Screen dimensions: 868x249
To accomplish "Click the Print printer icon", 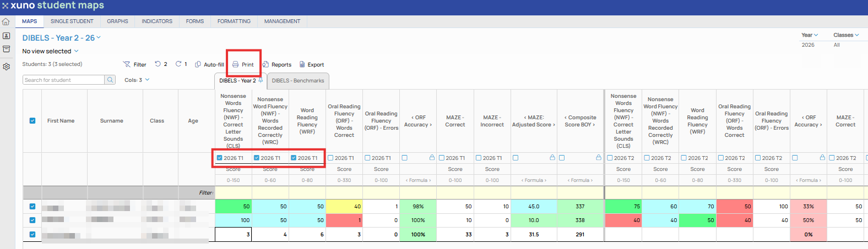I will tap(235, 64).
